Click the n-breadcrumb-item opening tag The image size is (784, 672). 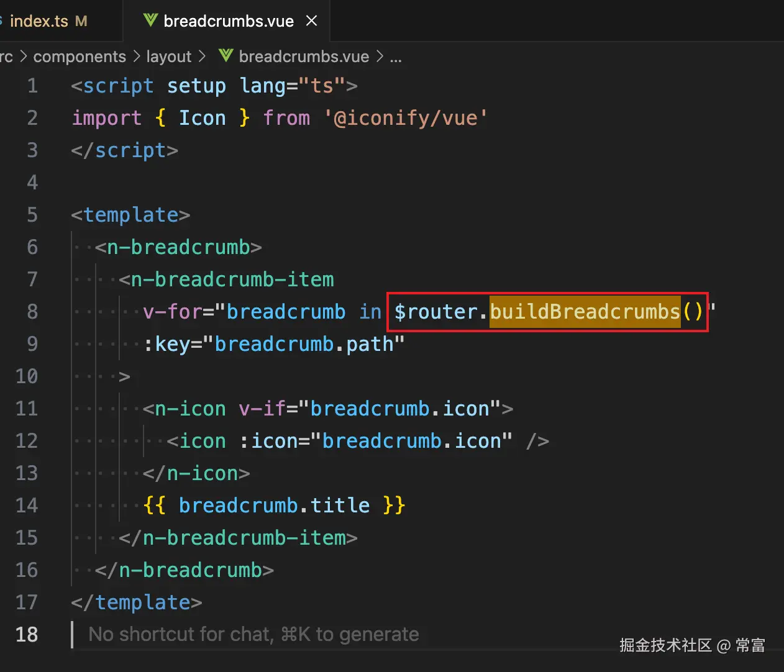227,279
